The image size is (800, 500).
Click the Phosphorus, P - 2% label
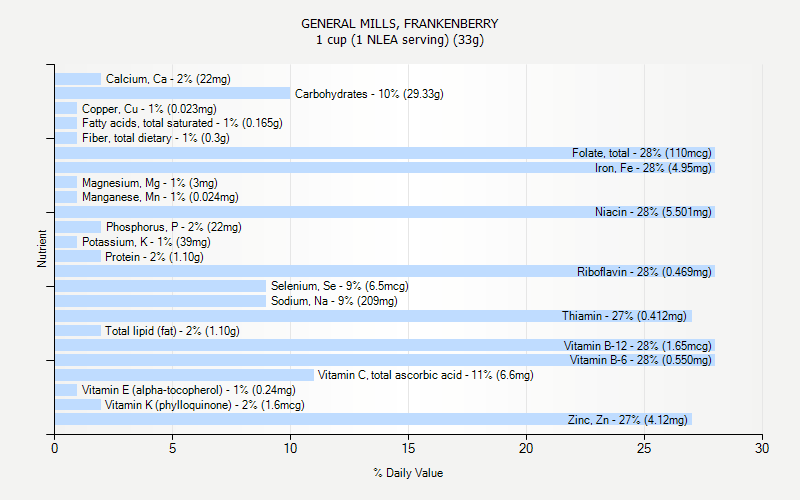click(173, 227)
